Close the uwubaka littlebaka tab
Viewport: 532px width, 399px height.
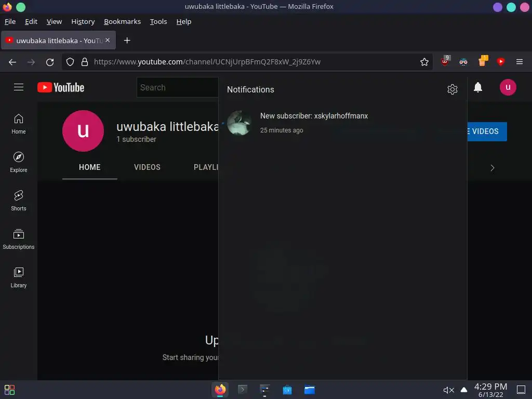[108, 40]
